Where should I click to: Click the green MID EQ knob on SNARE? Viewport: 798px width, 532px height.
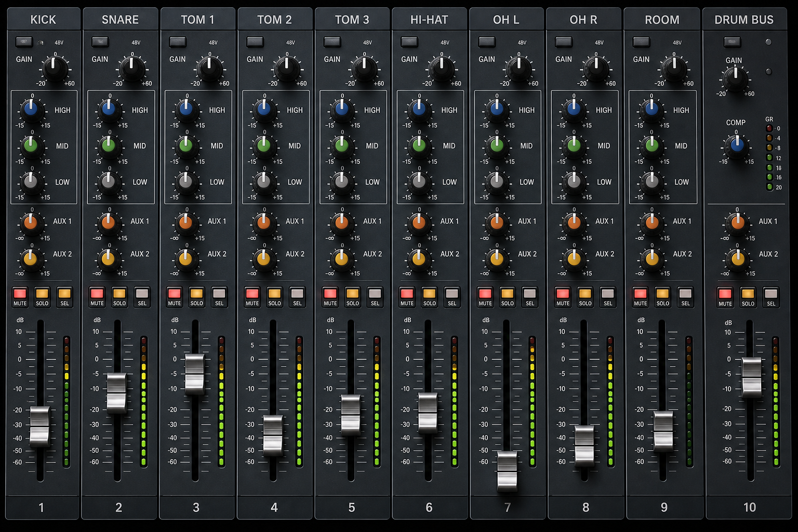pos(108,145)
